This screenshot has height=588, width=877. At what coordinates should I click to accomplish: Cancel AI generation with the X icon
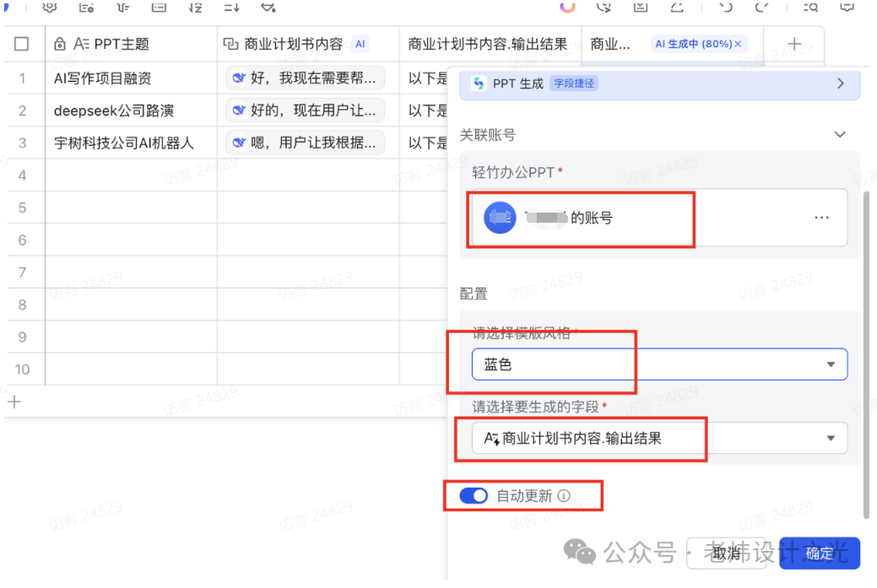tap(738, 44)
